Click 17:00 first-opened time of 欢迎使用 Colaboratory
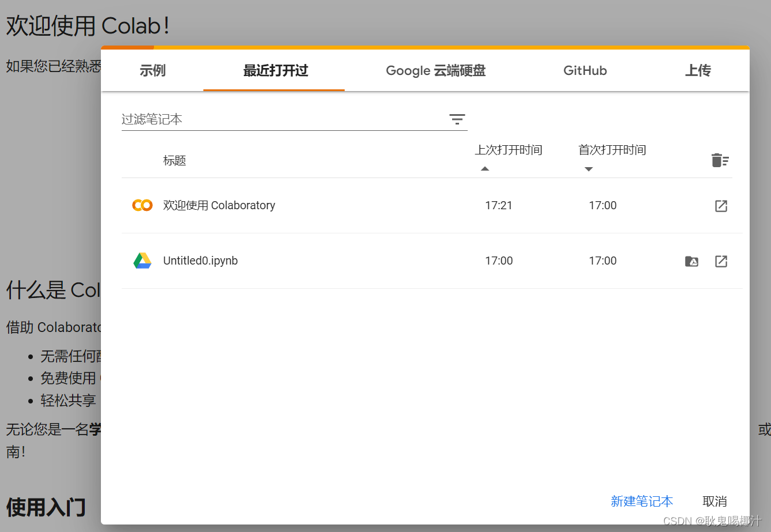The image size is (771, 532). [603, 205]
